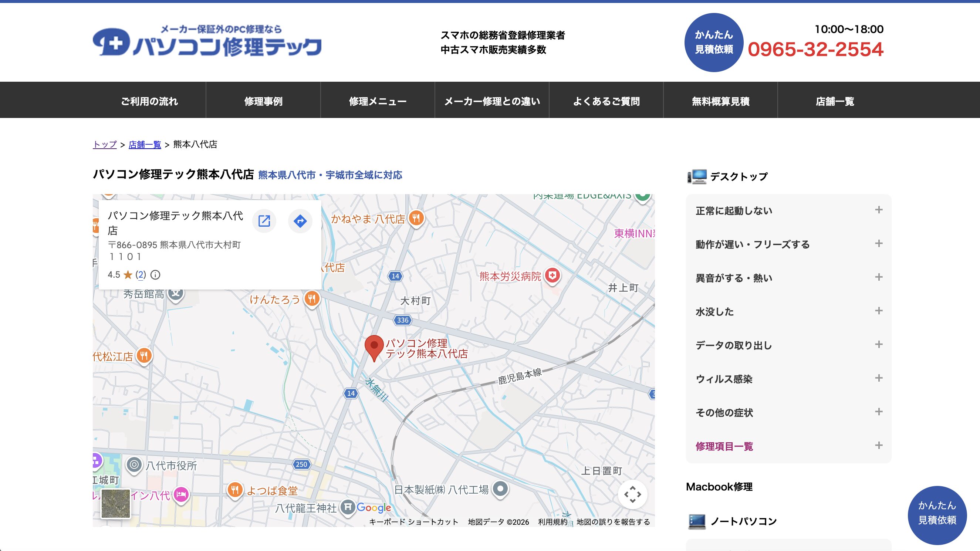Click the Macbook修理 heading
Image resolution: width=980 pixels, height=551 pixels.
click(x=719, y=487)
